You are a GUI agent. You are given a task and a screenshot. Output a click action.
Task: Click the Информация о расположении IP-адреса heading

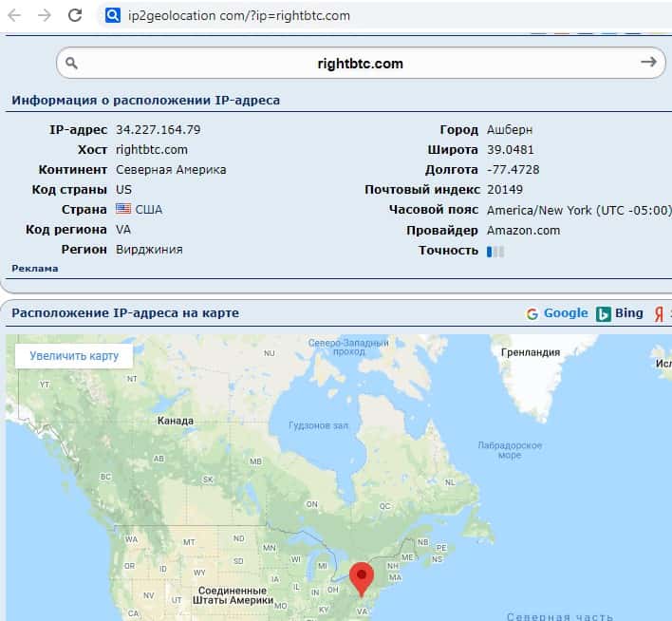click(x=146, y=101)
